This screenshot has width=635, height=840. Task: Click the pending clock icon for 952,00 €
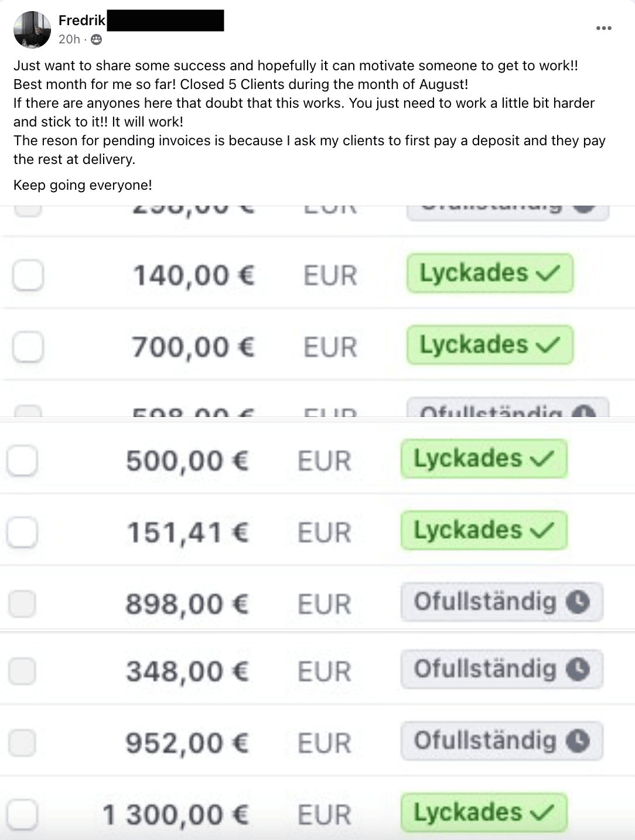(578, 741)
